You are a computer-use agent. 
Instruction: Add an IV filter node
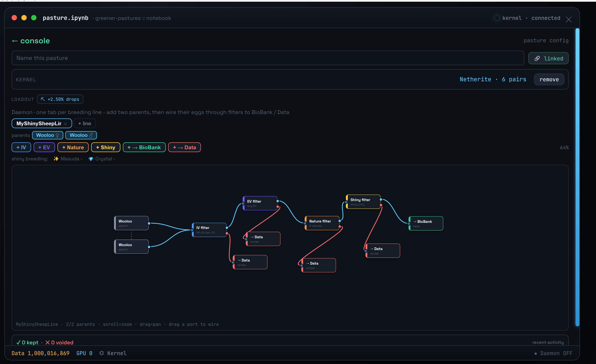pos(21,147)
